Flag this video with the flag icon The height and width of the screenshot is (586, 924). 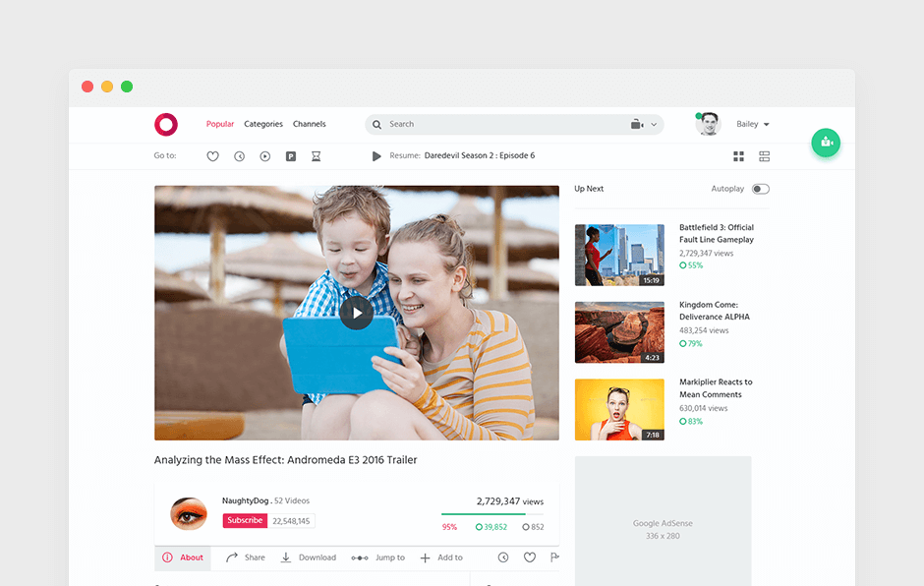[554, 557]
